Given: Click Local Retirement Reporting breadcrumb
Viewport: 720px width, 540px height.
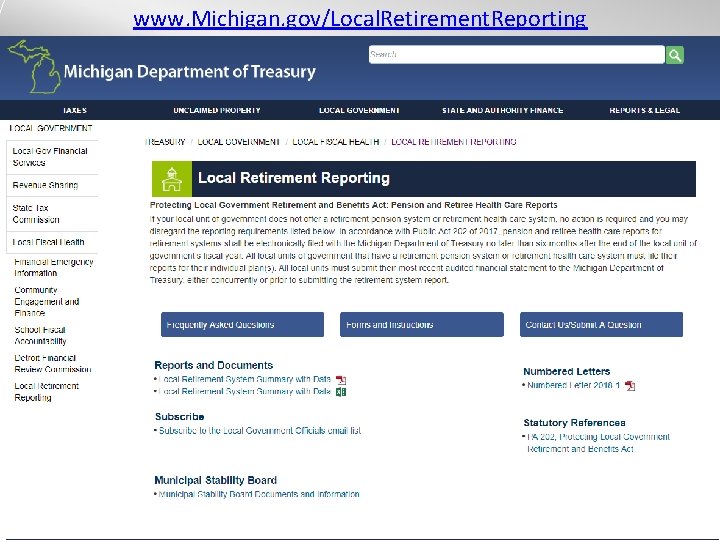Looking at the screenshot, I should 454,142.
